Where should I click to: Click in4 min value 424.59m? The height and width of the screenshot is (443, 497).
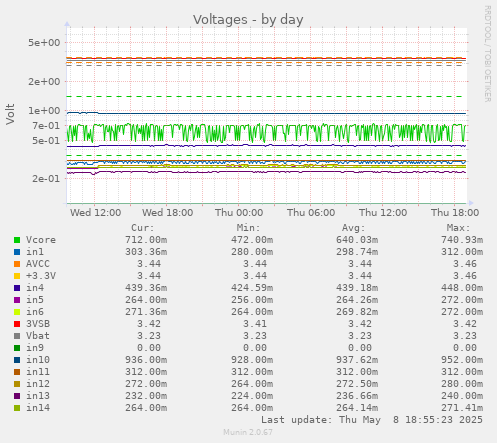[252, 288]
